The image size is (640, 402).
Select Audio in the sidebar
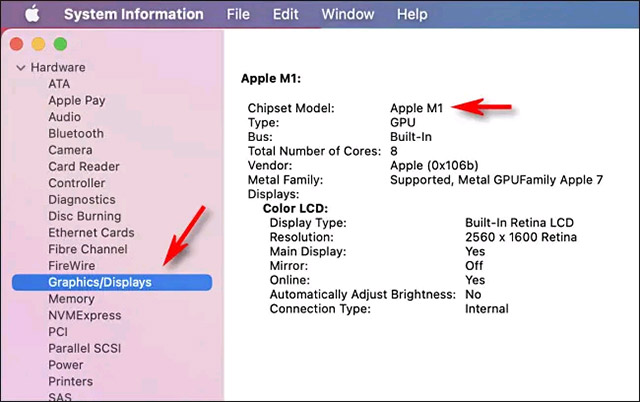pos(64,117)
